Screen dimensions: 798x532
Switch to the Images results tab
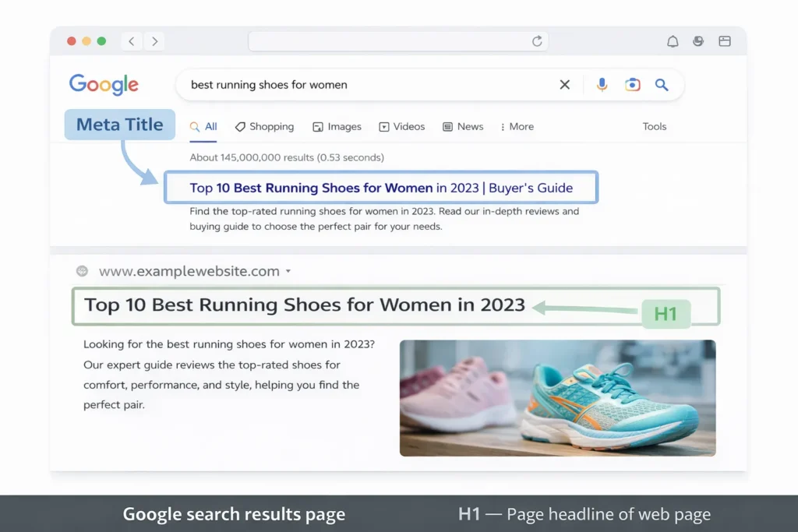coord(337,127)
